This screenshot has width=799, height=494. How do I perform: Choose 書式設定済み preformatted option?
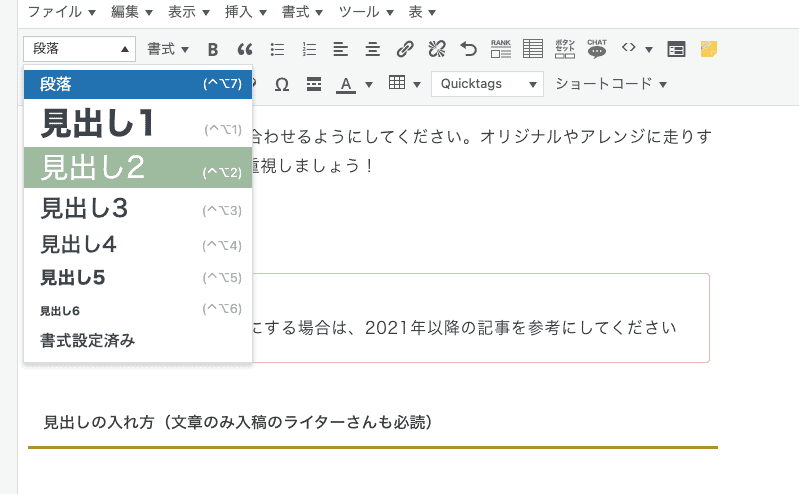(x=138, y=341)
